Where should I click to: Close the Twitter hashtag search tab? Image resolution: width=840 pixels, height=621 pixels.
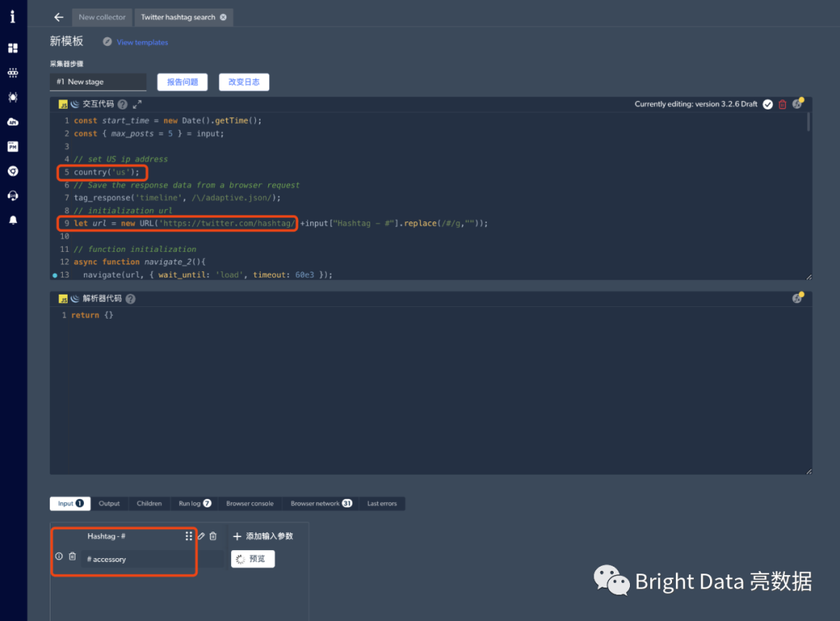click(x=223, y=17)
